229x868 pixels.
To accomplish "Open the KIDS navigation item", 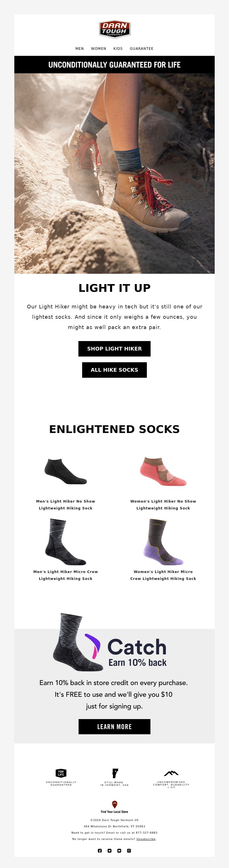I will pyautogui.click(x=118, y=48).
